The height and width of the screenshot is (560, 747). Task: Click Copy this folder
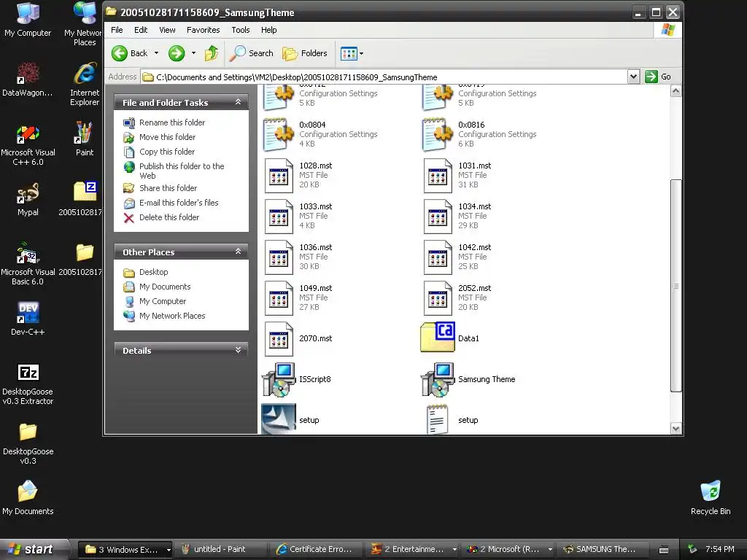(x=166, y=152)
